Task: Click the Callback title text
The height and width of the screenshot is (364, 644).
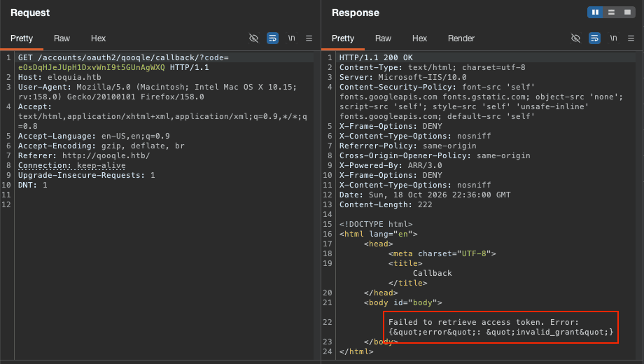Action: click(x=433, y=273)
